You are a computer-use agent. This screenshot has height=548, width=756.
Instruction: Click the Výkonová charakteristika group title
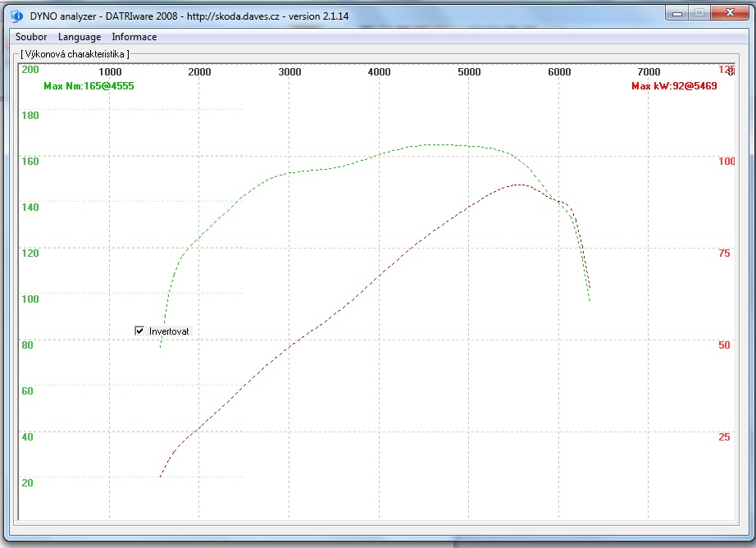coord(73,54)
